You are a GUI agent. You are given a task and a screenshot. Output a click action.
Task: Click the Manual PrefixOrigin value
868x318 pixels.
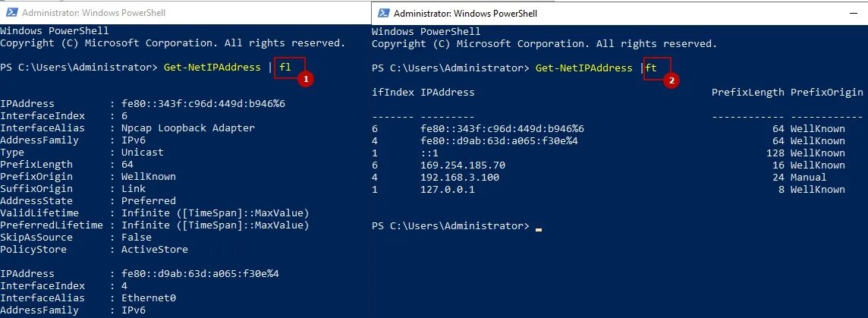[808, 178]
